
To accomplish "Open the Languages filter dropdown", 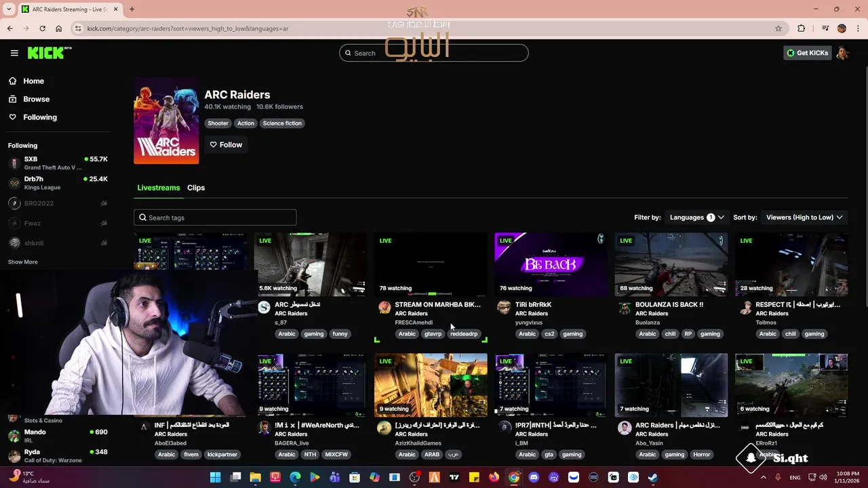I will [696, 218].
